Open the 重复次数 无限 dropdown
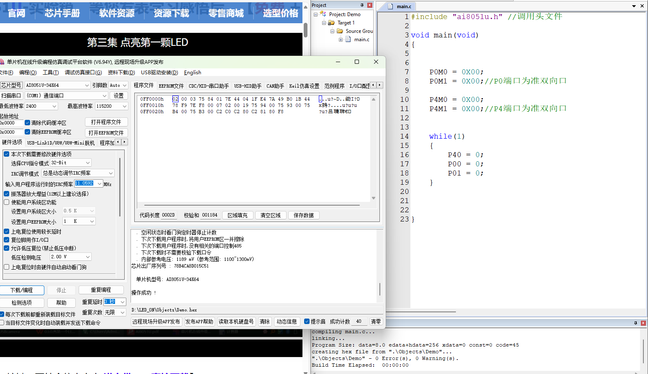Image resolution: width=648 pixels, height=374 pixels. pyautogui.click(x=122, y=312)
